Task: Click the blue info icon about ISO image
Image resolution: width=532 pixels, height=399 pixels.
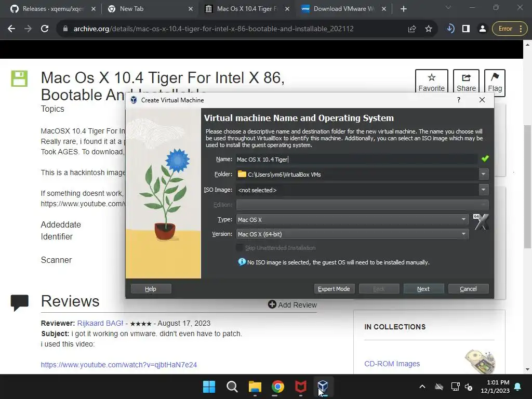Action: [242, 262]
